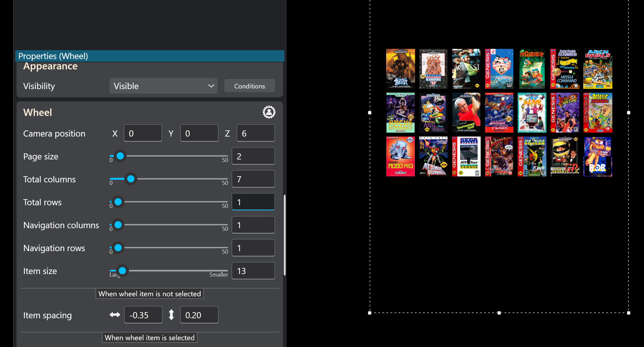Click the Total columns value field
Image resolution: width=644 pixels, height=347 pixels.
click(253, 179)
